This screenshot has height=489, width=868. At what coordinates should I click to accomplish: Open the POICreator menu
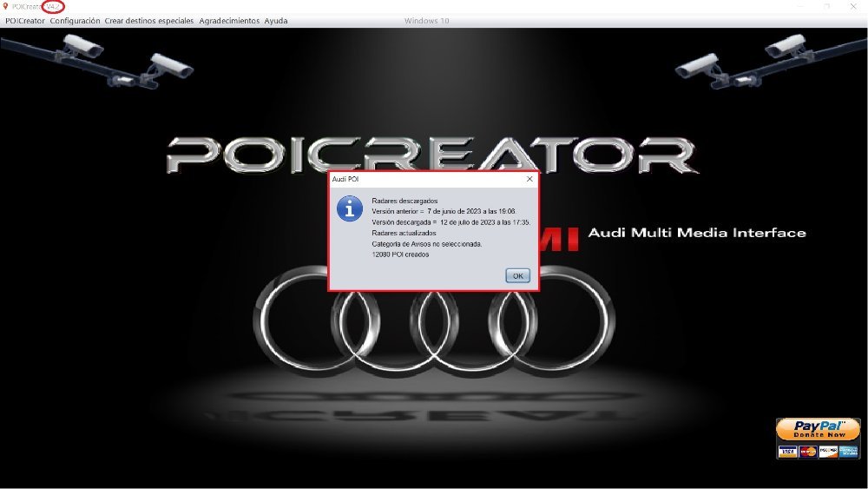tap(25, 21)
